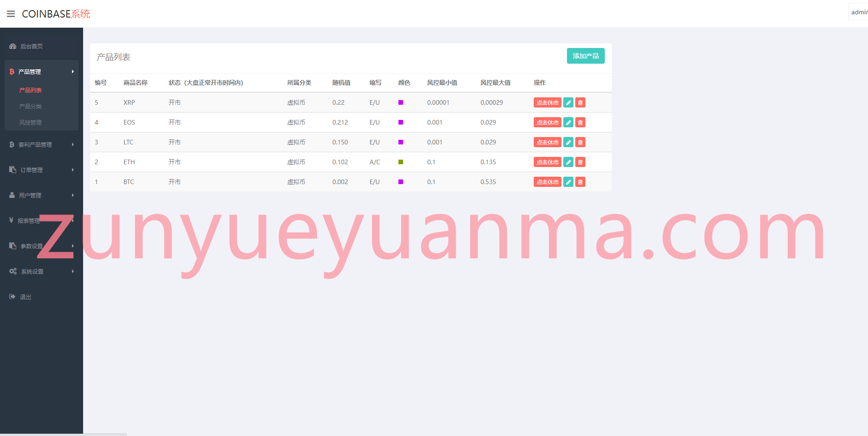Delete the EOS product with trash icon
This screenshot has width=868, height=436.
(580, 122)
